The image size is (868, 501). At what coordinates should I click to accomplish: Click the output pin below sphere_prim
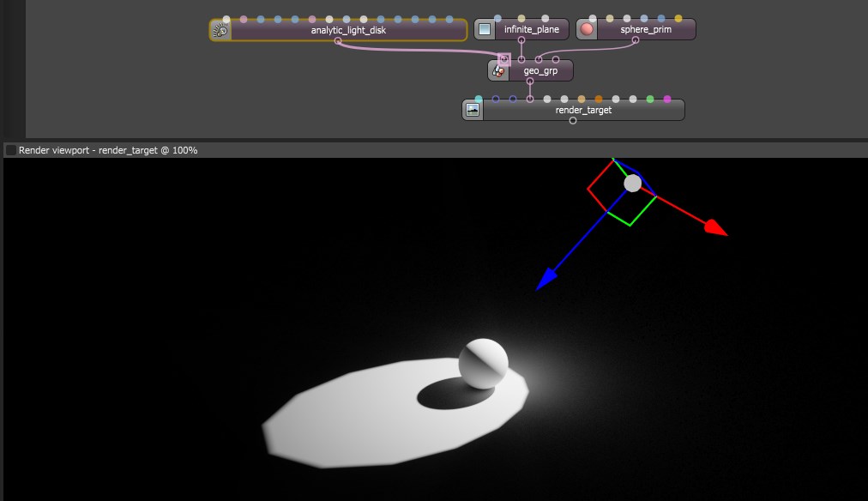[636, 39]
